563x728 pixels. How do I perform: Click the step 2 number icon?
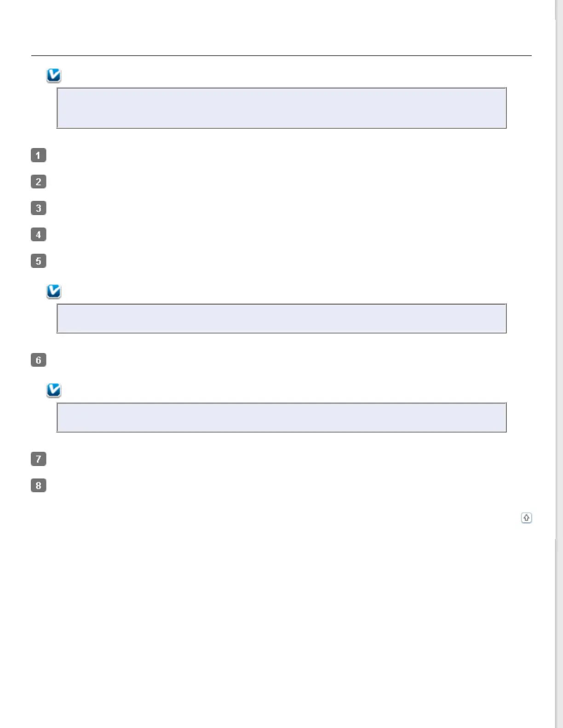(39, 182)
